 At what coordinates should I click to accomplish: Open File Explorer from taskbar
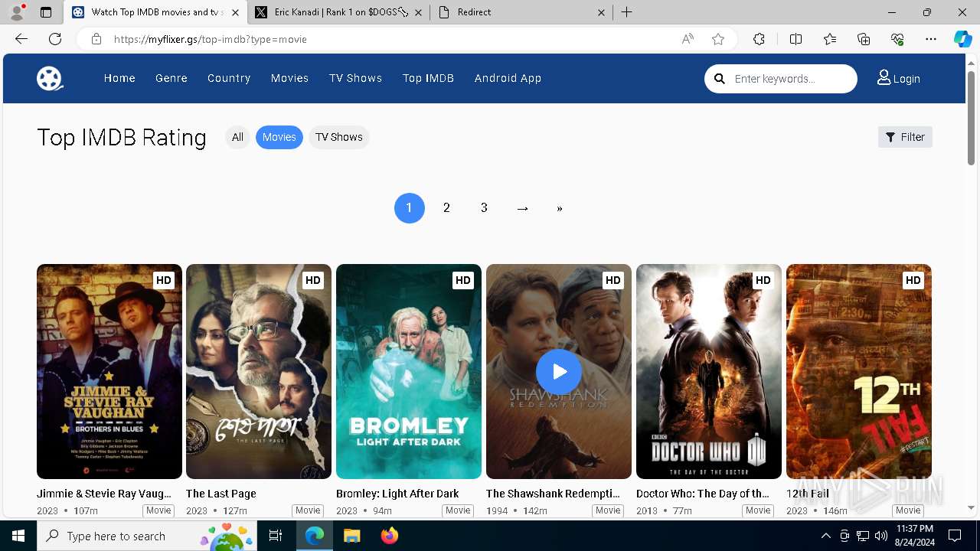point(351,536)
